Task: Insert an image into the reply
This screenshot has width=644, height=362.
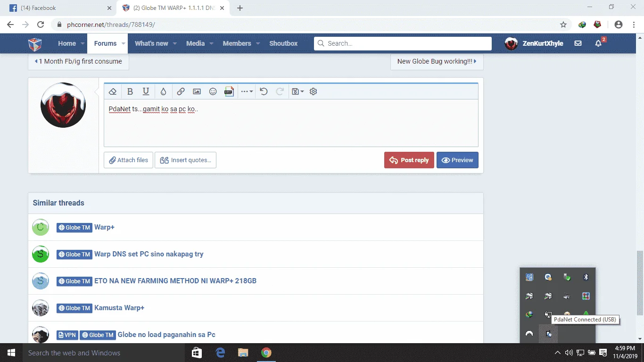Action: pos(197,91)
